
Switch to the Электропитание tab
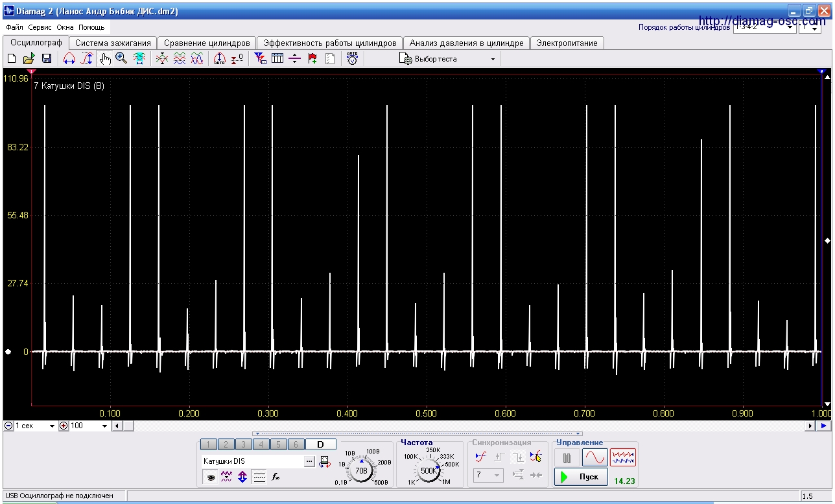(567, 43)
